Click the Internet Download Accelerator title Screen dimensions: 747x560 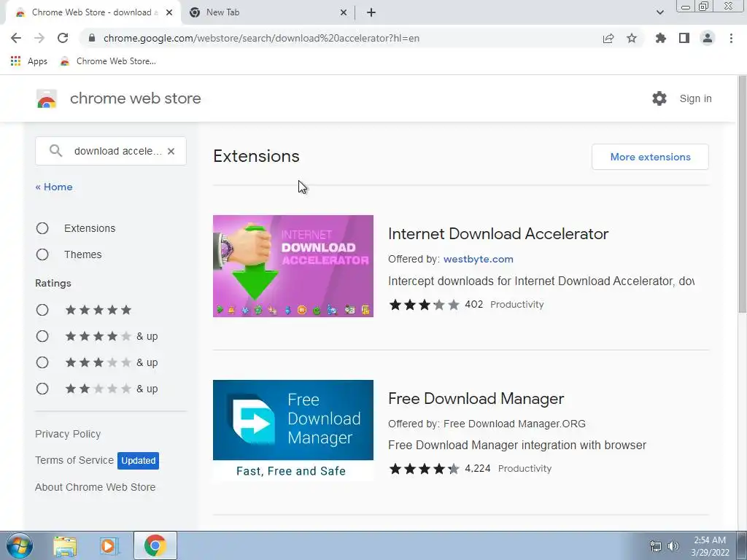498,234
